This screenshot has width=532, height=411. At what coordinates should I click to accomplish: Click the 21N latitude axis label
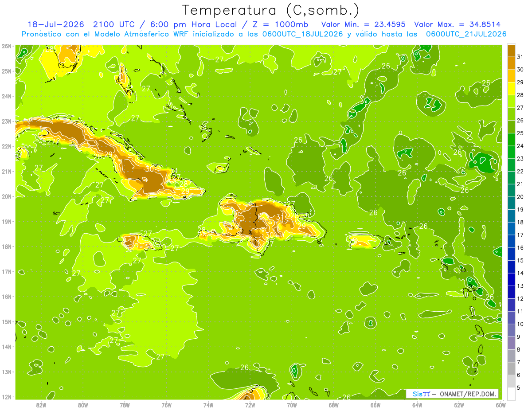6,172
